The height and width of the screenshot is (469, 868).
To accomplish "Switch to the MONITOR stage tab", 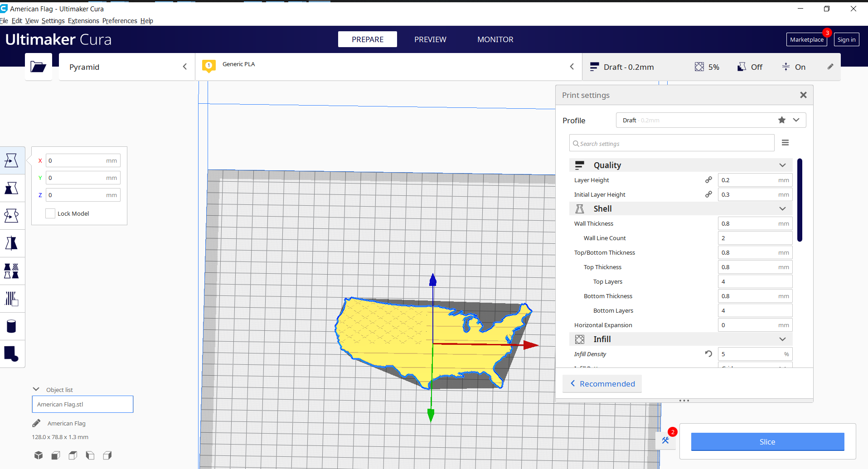I will [495, 39].
